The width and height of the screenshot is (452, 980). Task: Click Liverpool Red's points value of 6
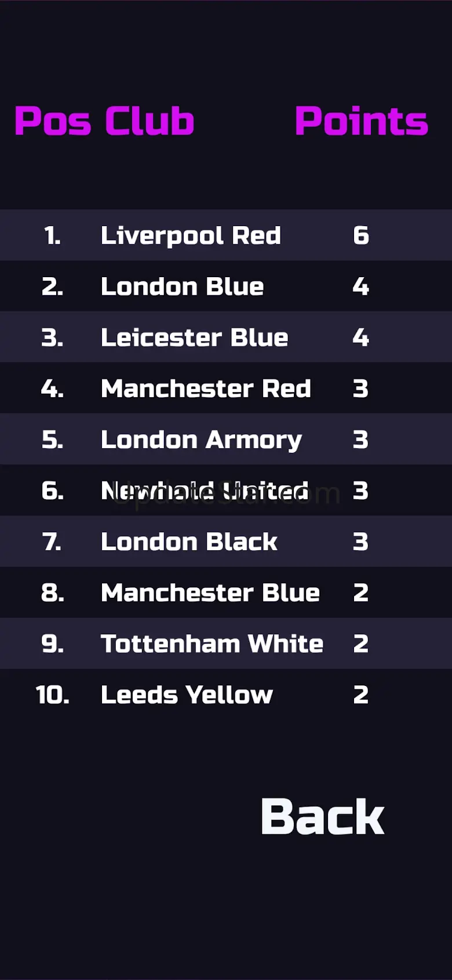coord(360,235)
